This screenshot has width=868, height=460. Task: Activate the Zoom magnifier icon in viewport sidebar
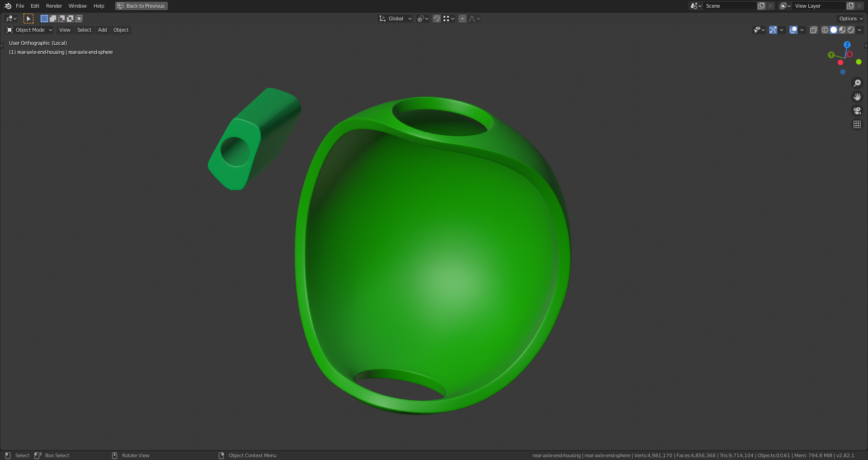click(x=857, y=83)
